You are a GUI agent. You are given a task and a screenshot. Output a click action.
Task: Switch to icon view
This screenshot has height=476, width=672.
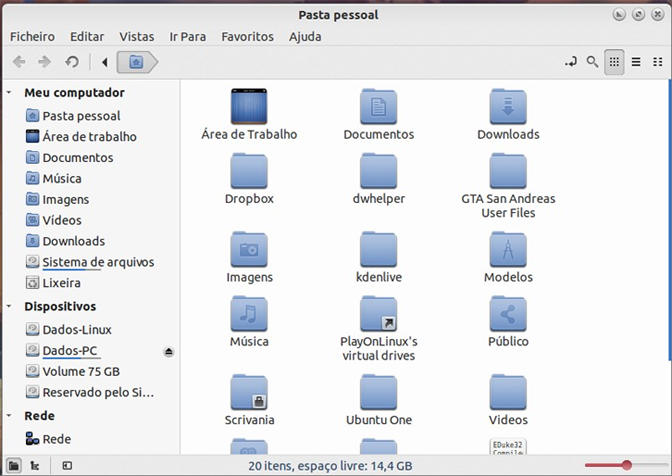[614, 62]
